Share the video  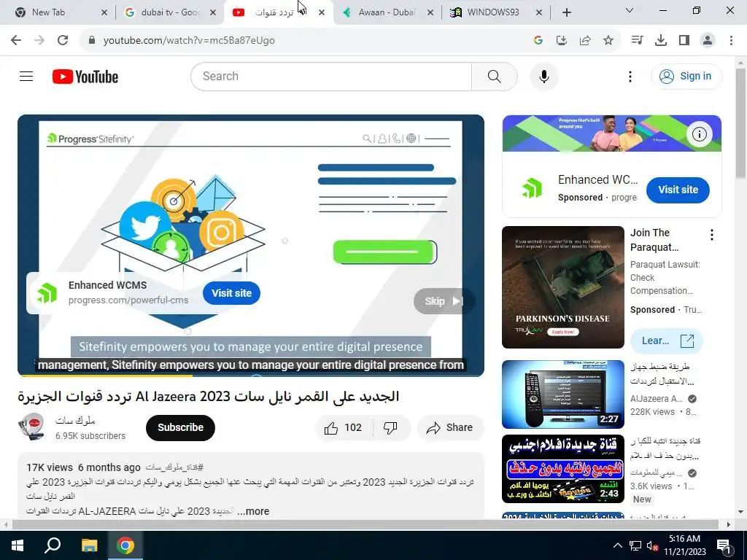point(450,427)
